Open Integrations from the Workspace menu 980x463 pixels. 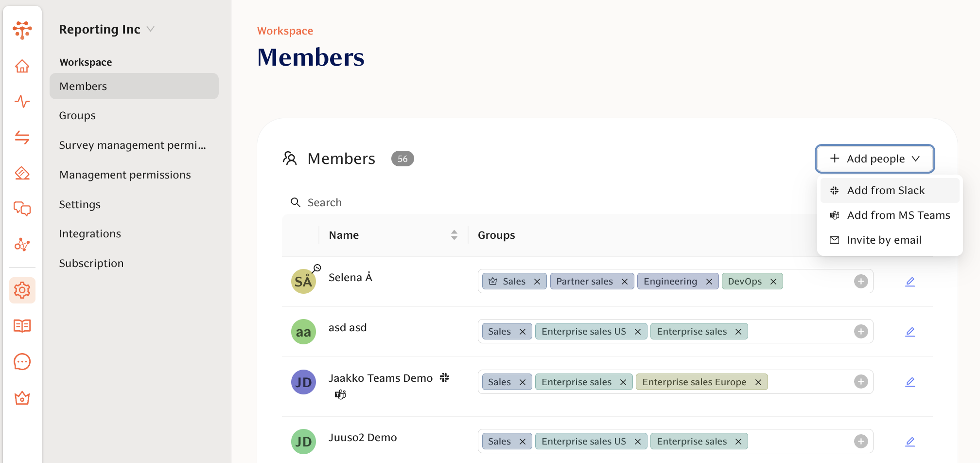coord(90,233)
